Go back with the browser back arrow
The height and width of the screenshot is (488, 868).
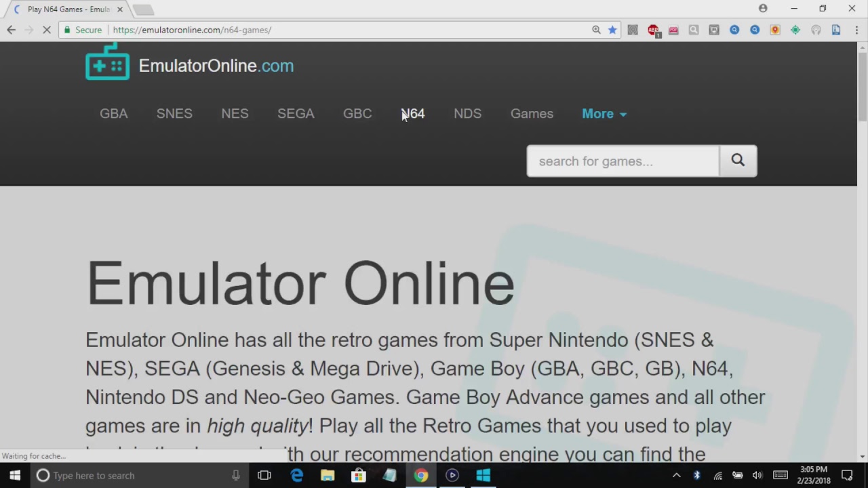[x=11, y=30]
